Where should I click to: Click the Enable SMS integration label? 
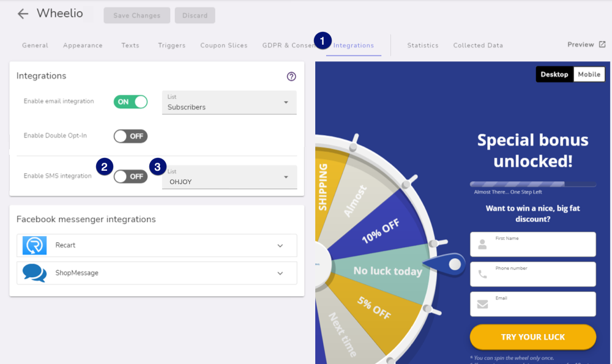(58, 176)
